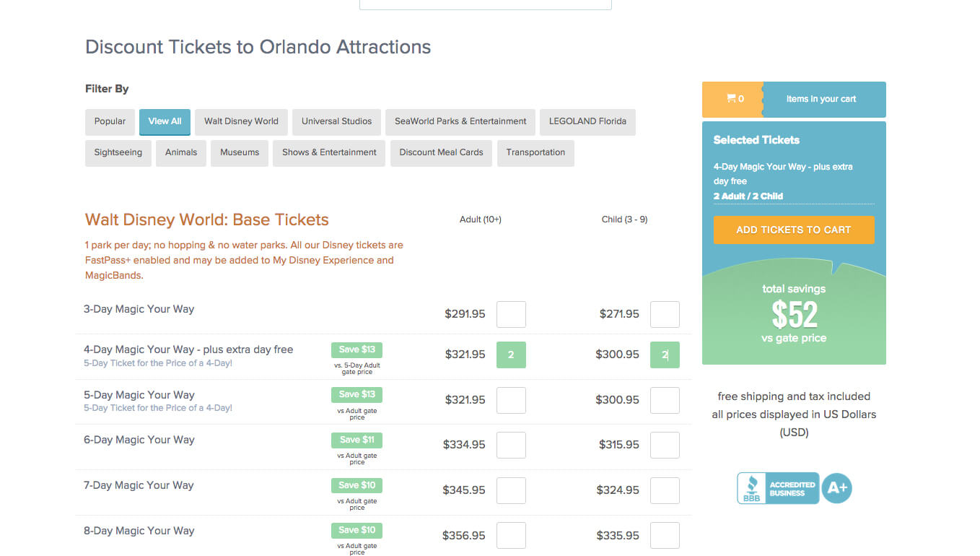This screenshot has height=556, width=980.
Task: Click the 'Selected Tickets' heading
Action: pyautogui.click(x=756, y=140)
